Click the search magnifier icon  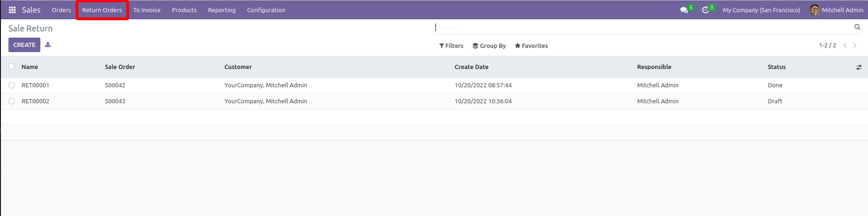point(857,27)
